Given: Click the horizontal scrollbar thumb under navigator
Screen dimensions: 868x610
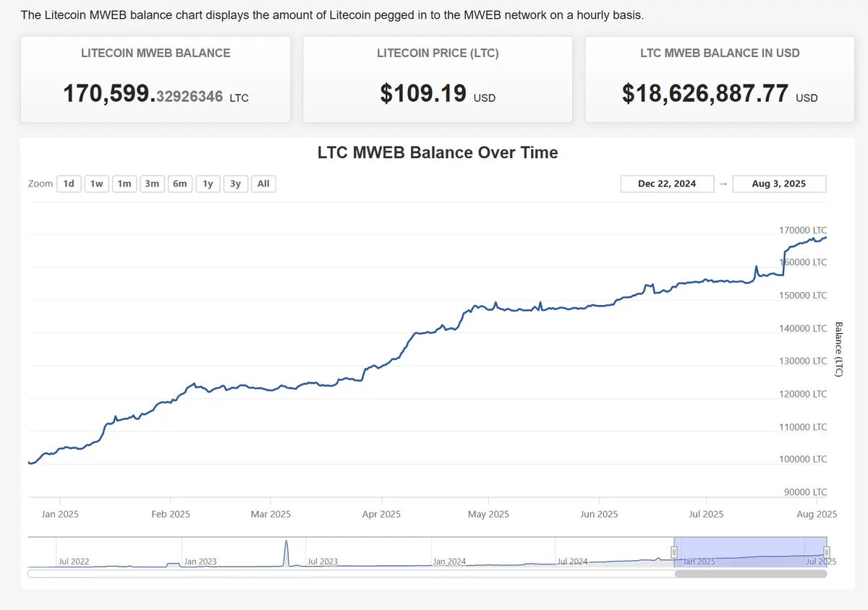Looking at the screenshot, I should pos(751,574).
